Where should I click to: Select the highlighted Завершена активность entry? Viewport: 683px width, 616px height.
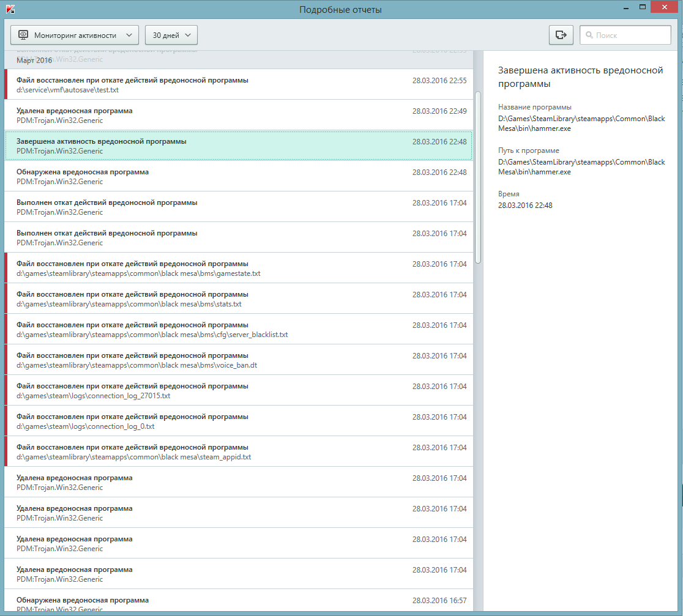point(239,146)
